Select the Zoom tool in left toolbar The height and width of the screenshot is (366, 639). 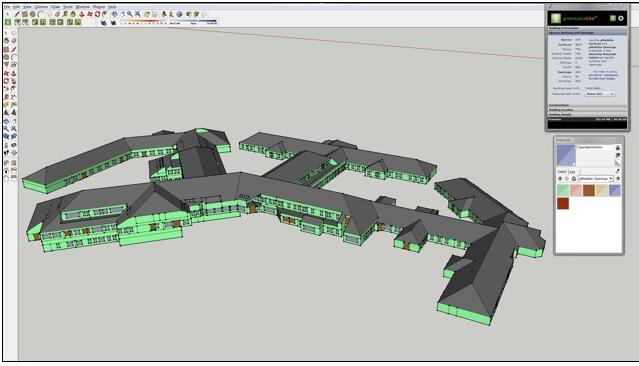[6, 128]
